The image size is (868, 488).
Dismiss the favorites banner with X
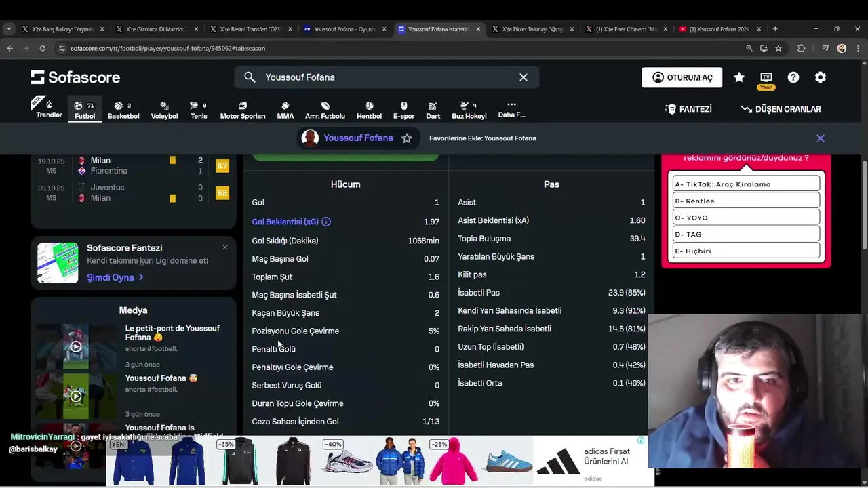click(821, 138)
